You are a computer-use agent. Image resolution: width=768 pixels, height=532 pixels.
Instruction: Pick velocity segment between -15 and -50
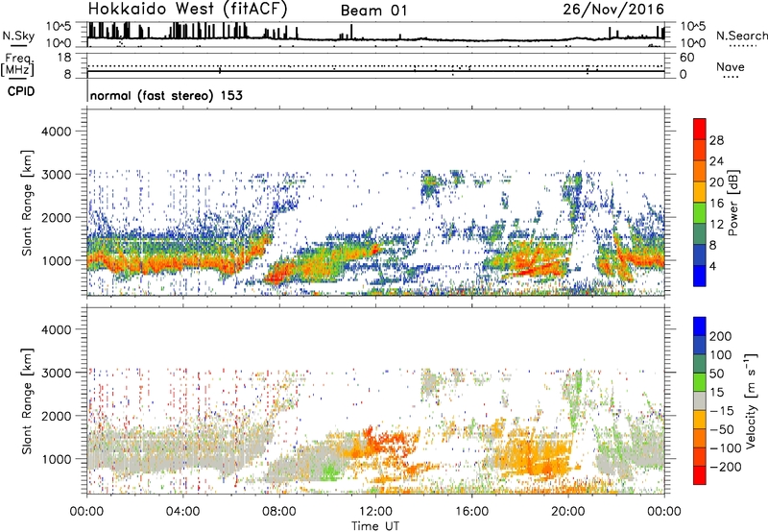tap(700, 420)
